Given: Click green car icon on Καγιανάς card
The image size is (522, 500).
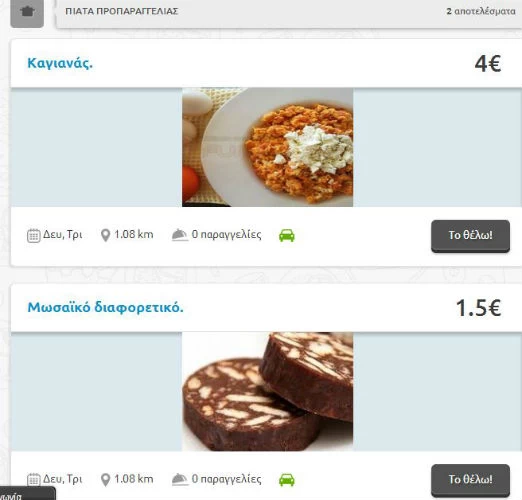Looking at the screenshot, I should pyautogui.click(x=287, y=235).
